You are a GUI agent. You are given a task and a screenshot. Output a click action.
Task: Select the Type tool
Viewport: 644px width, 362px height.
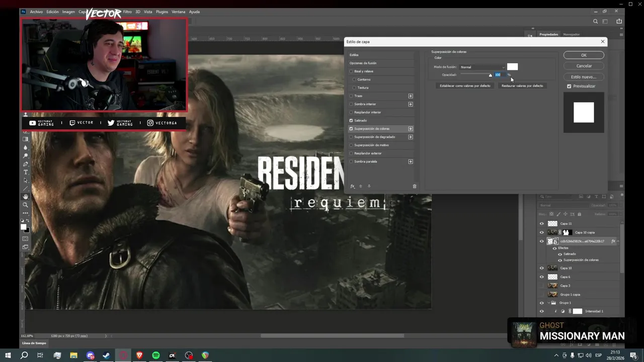click(x=26, y=172)
